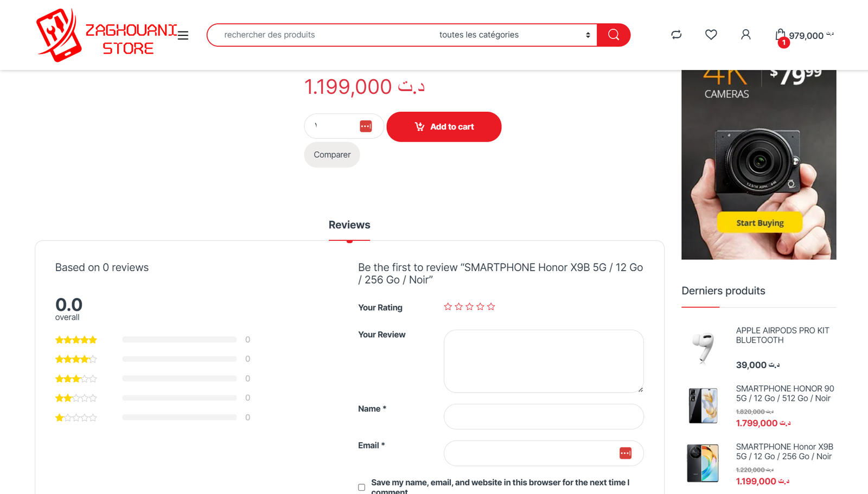This screenshot has width=868, height=494.
Task: Click the two-star rating row stars
Action: coord(76,398)
